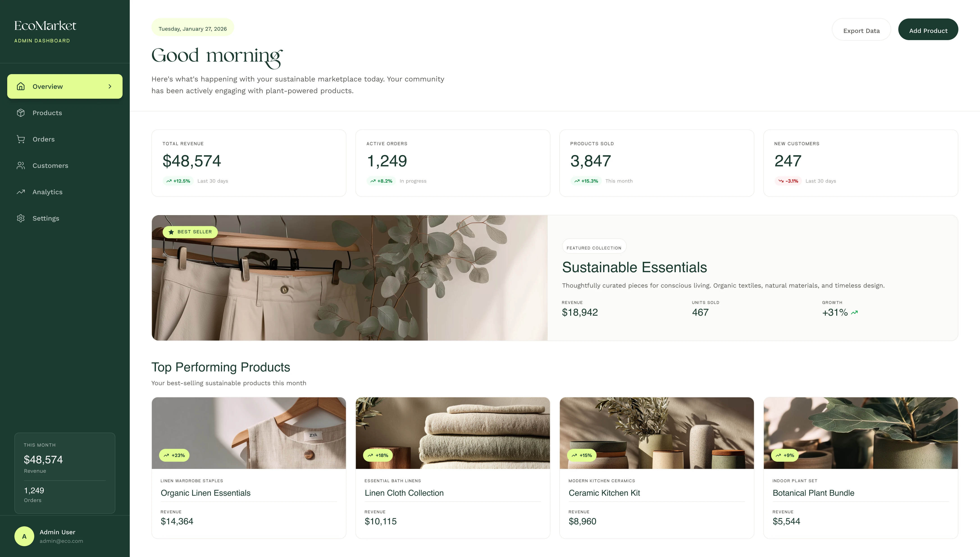
Task: Click the Products box icon
Action: [x=21, y=113]
